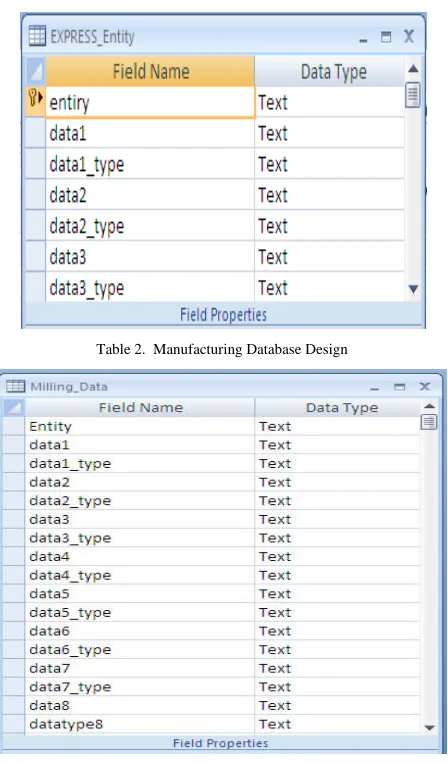Screen dimensions: 448x762
Task: Click Field Properties bar in Milling_Data window
Action: click(x=221, y=743)
